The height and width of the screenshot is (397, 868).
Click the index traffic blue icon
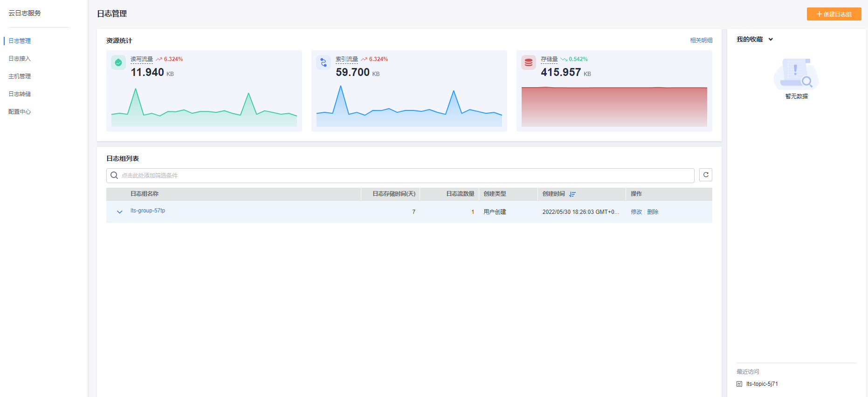(x=324, y=62)
